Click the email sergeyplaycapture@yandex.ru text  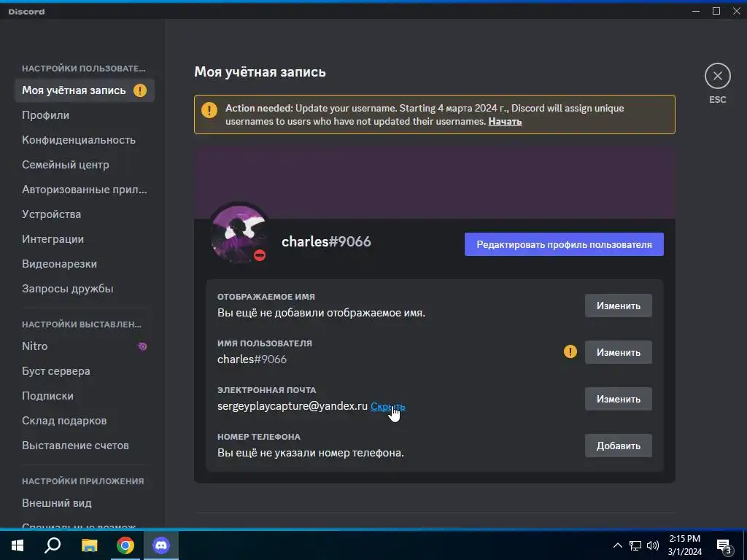(x=293, y=406)
